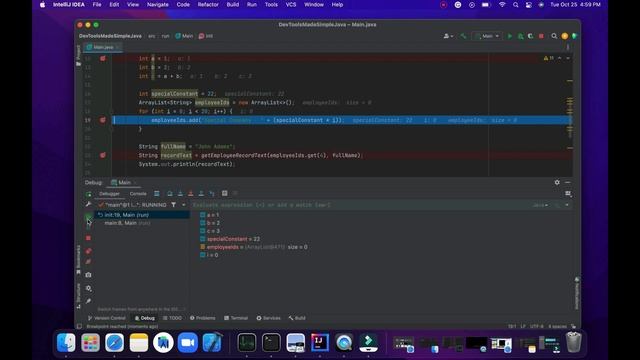Open the TODO tool window

(x=172, y=318)
